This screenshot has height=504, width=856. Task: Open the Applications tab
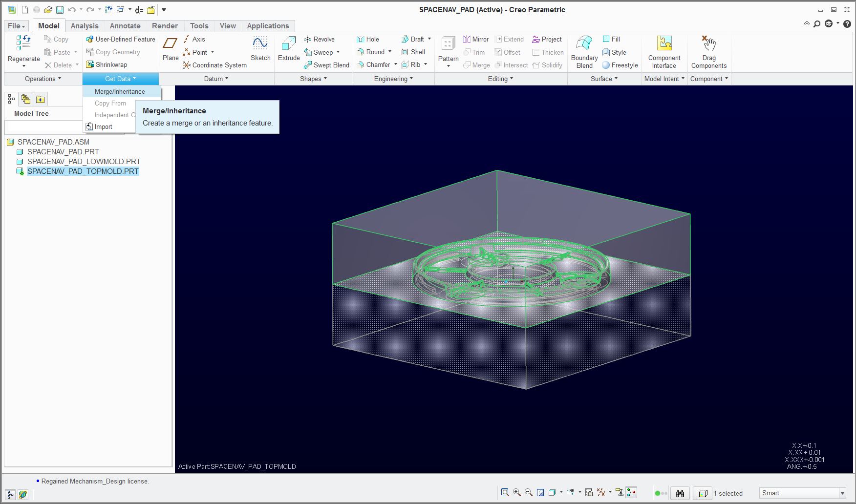(x=268, y=26)
